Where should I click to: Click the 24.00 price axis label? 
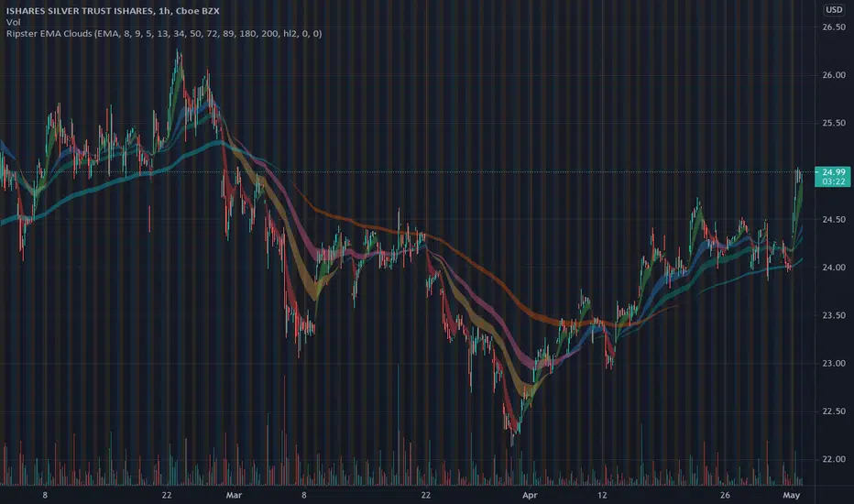click(834, 268)
